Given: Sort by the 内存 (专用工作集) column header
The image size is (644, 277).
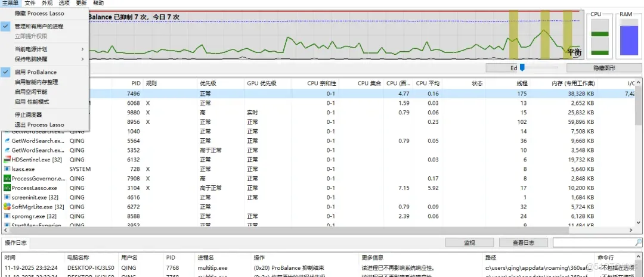Looking at the screenshot, I should tap(564, 83).
